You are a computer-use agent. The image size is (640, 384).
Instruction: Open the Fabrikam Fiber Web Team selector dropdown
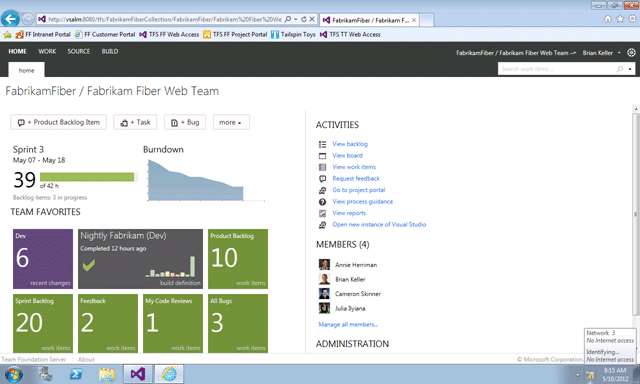point(516,53)
